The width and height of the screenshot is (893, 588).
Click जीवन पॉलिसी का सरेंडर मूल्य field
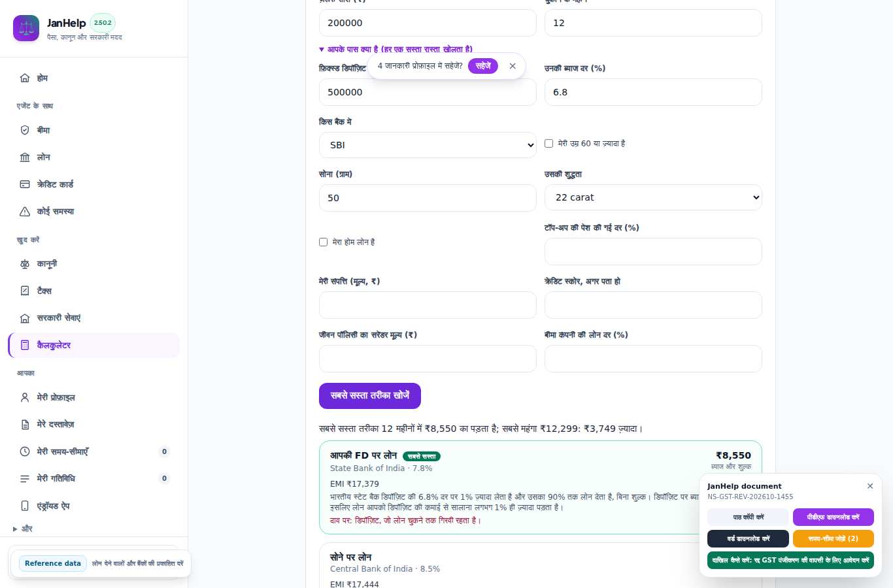coord(428,359)
